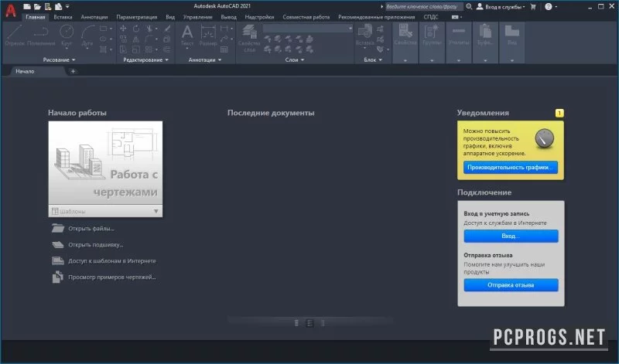This screenshot has width=619, height=364.
Task: Click the Help question mark icon
Action: [x=549, y=6]
